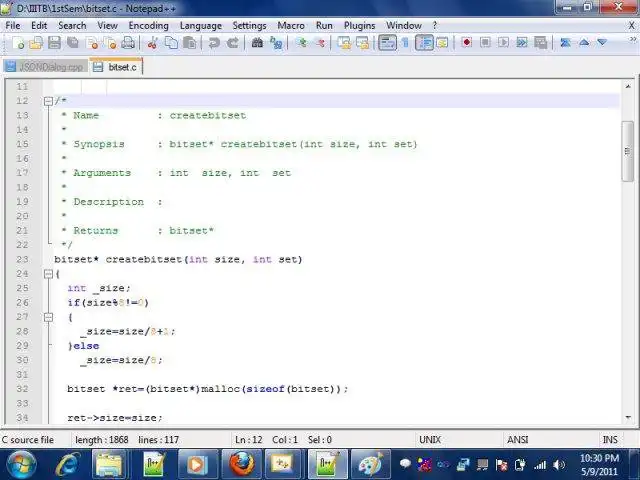
Task: Click the Paste clipboard icon
Action: (189, 42)
